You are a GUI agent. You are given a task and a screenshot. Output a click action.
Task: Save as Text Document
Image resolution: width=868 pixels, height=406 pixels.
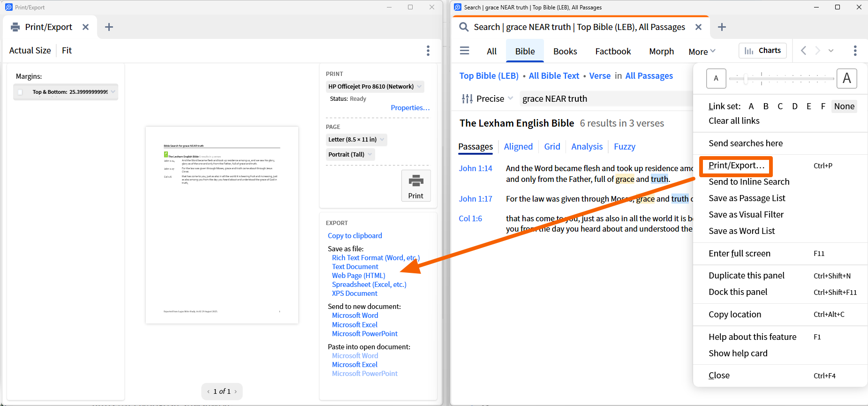click(x=355, y=267)
